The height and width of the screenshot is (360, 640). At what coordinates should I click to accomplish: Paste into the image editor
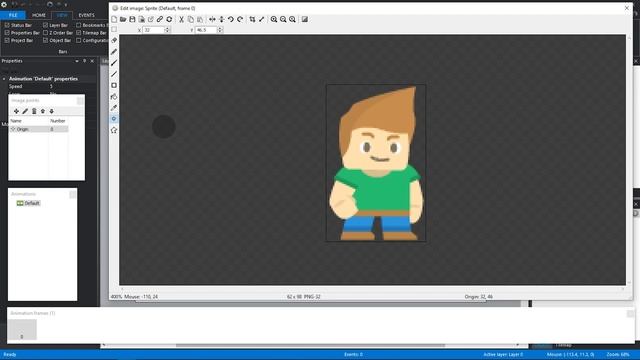coord(200,19)
